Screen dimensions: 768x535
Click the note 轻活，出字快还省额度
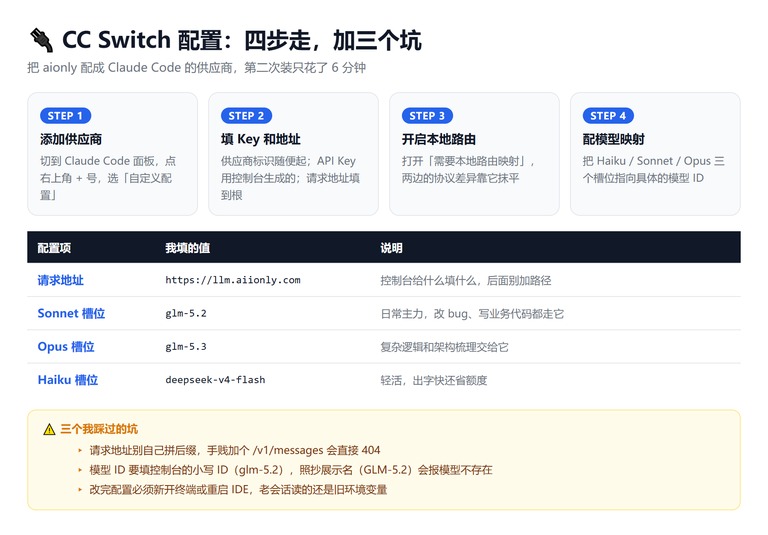(434, 381)
